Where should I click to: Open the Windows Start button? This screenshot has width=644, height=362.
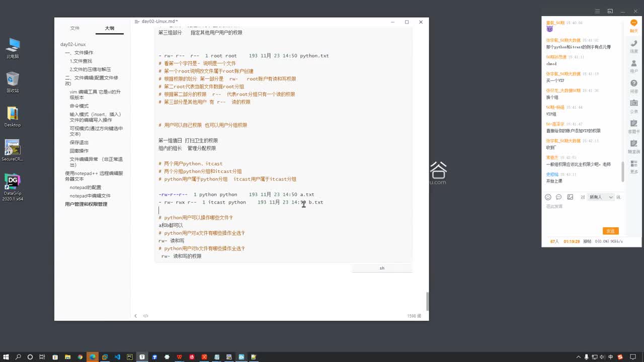click(x=6, y=357)
